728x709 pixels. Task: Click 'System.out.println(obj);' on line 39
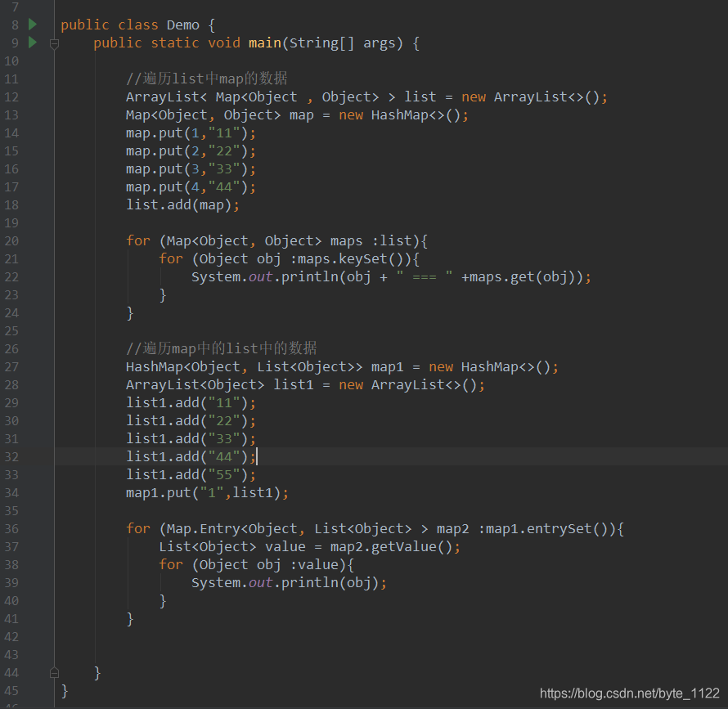click(289, 583)
